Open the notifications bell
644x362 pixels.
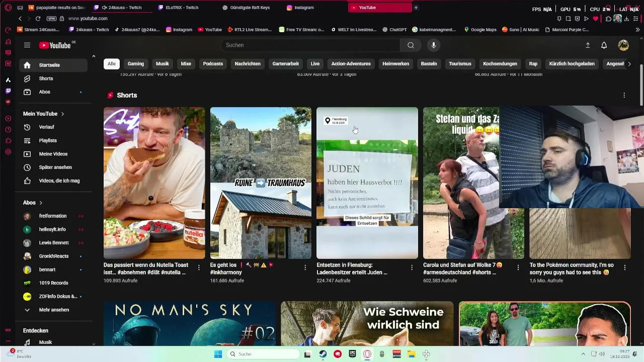click(604, 45)
